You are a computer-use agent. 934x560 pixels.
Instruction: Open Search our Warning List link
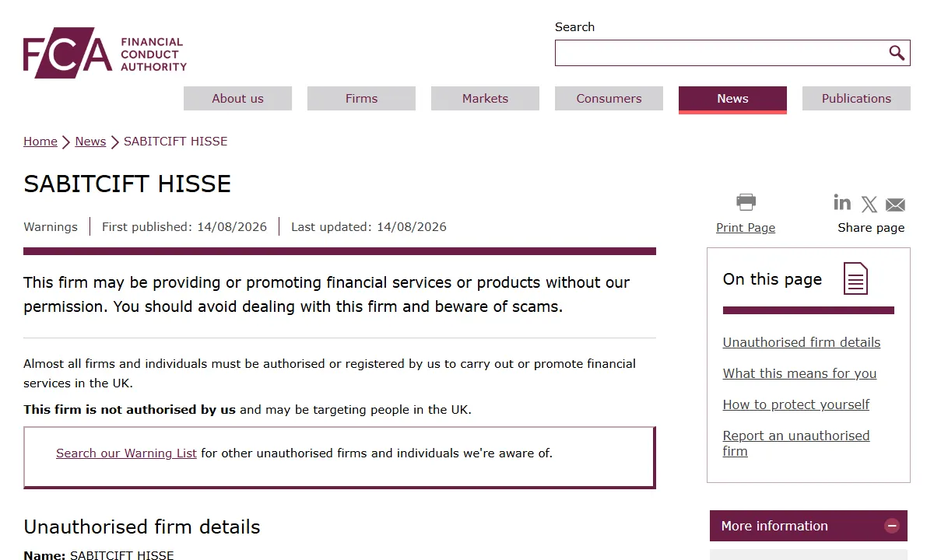pos(126,453)
